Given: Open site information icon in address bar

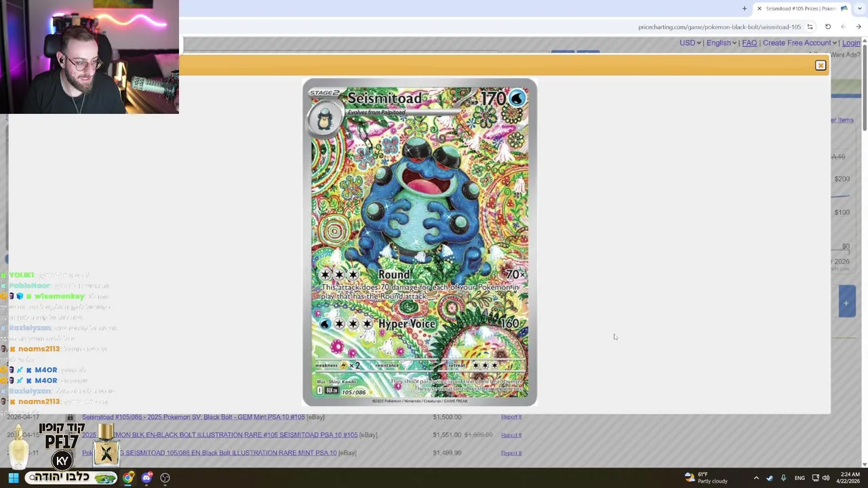Looking at the screenshot, I should coord(810,26).
